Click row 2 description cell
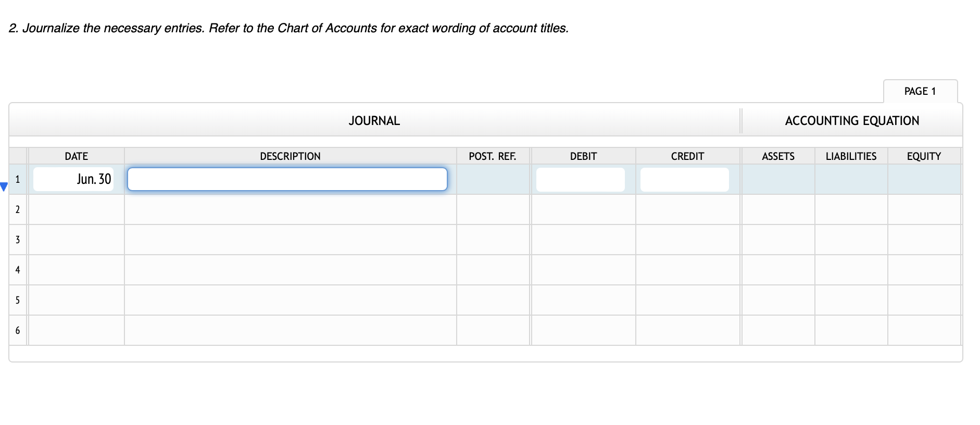980x425 pixels. [290, 209]
